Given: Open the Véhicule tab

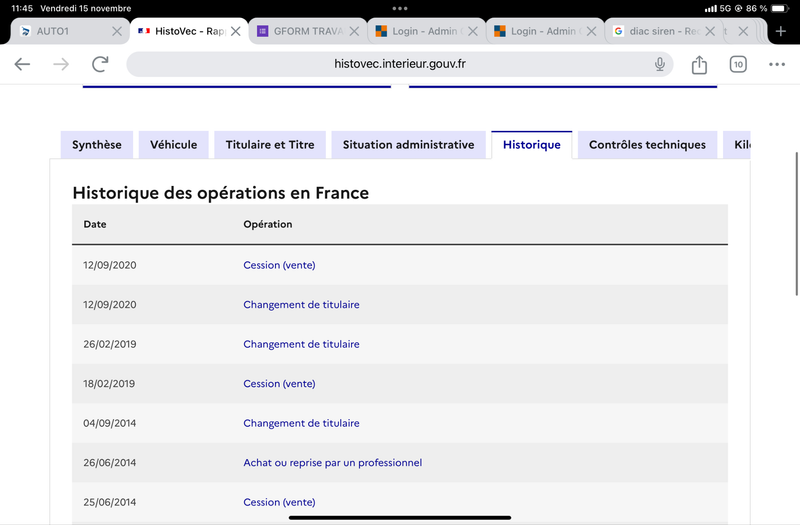Looking at the screenshot, I should (x=173, y=145).
